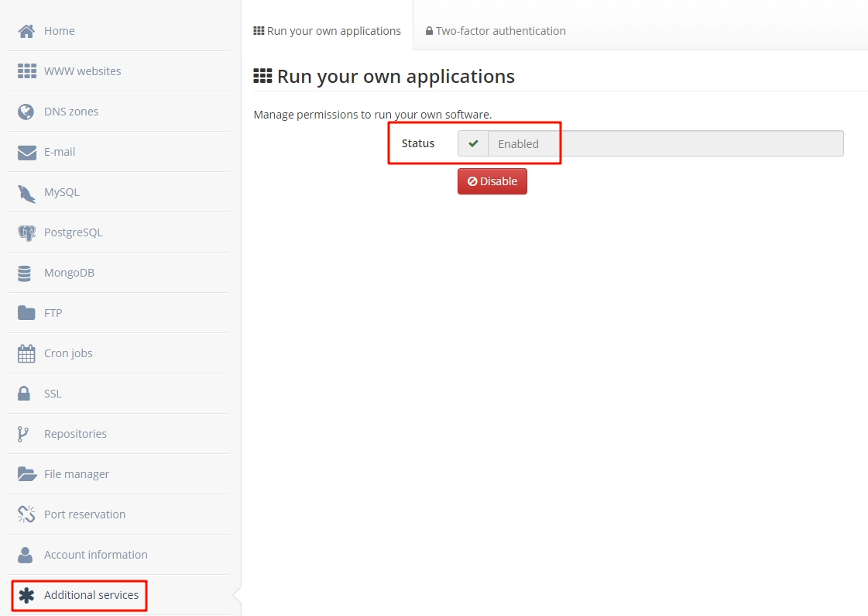Click the Status field showing Enabled
Image resolution: width=868 pixels, height=616 pixels.
665,143
